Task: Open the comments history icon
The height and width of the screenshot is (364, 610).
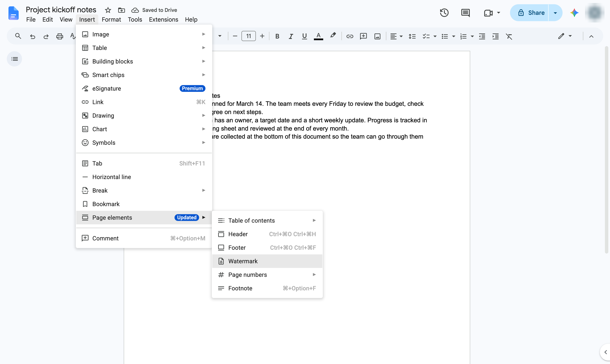Action: point(465,13)
